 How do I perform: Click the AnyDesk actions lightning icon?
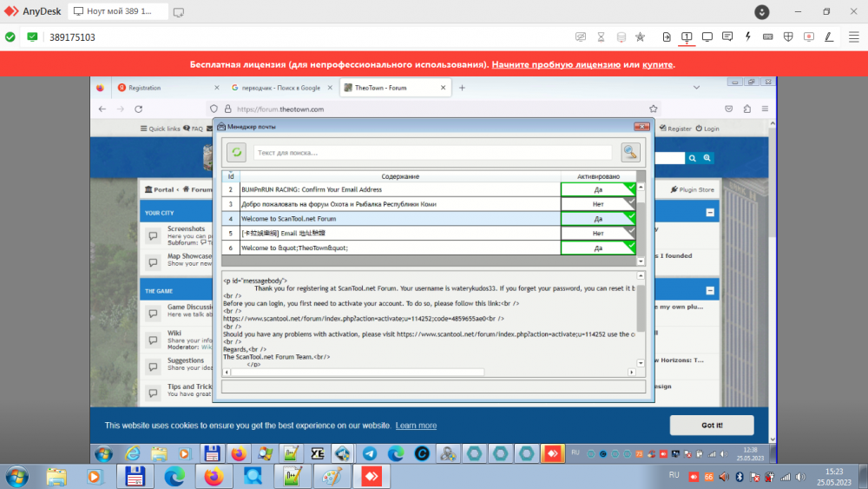click(747, 37)
